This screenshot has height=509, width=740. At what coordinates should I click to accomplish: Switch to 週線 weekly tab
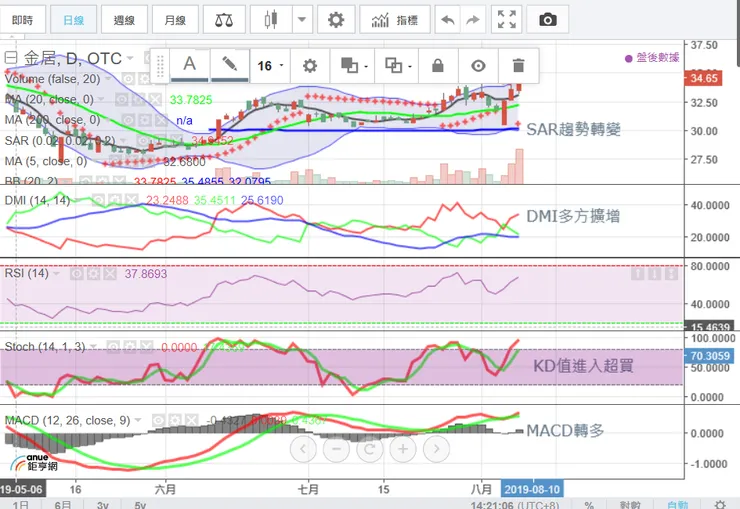click(124, 20)
